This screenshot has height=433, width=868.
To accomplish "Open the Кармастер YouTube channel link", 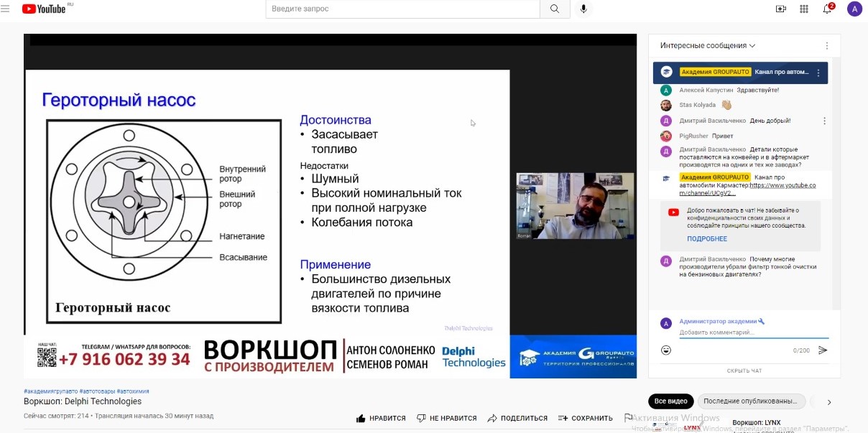I will [747, 189].
